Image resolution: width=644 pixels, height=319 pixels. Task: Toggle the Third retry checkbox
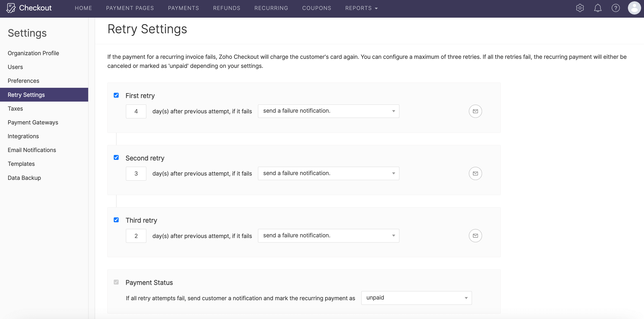point(116,220)
